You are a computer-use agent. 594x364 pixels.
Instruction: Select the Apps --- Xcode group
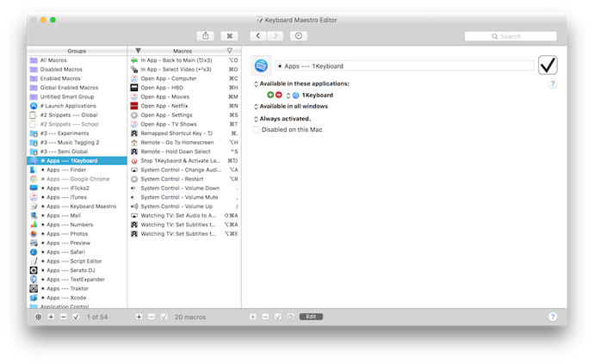(77, 298)
